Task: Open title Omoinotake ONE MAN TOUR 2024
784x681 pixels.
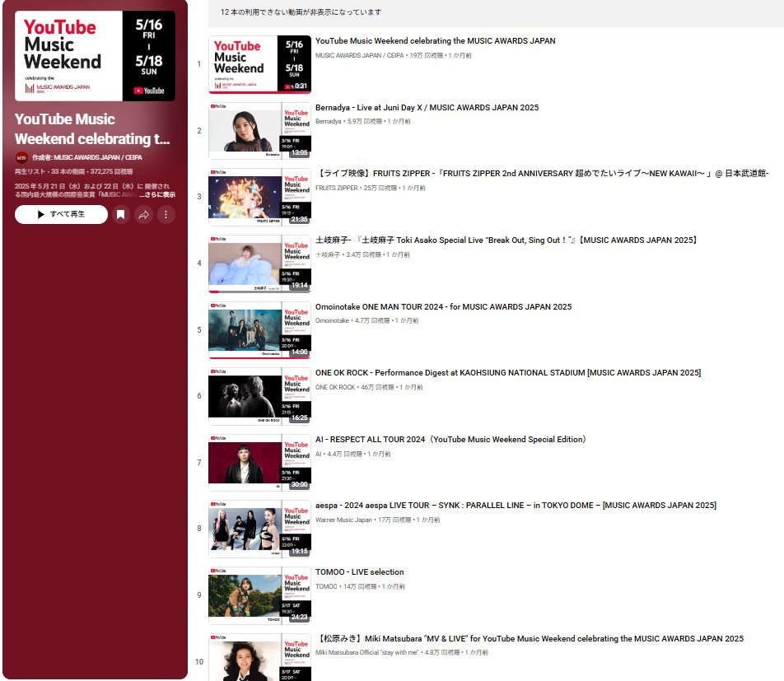Action: [444, 307]
